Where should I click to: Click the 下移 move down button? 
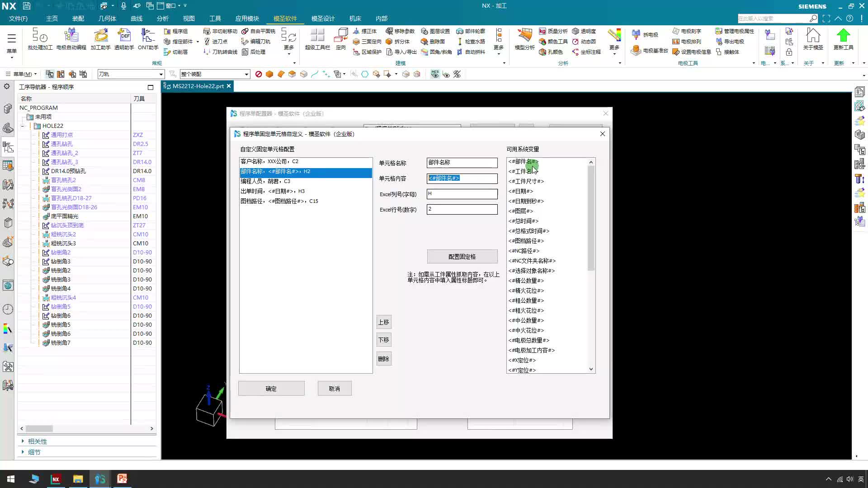(384, 340)
